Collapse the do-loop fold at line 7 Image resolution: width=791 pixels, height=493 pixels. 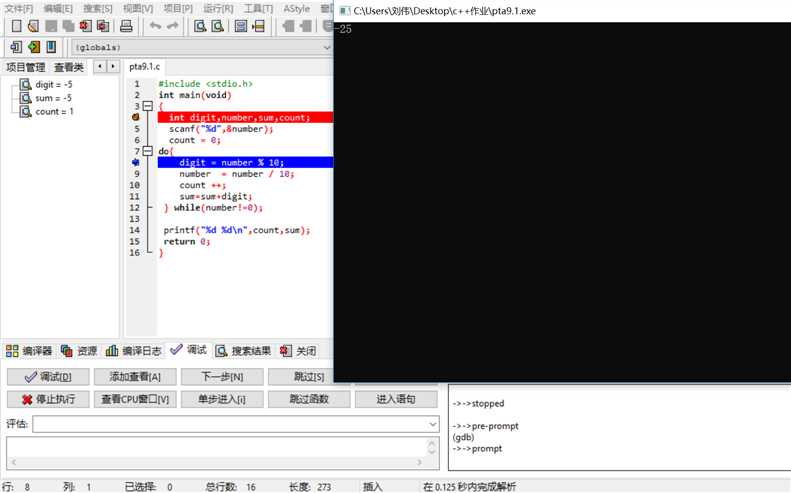click(147, 151)
